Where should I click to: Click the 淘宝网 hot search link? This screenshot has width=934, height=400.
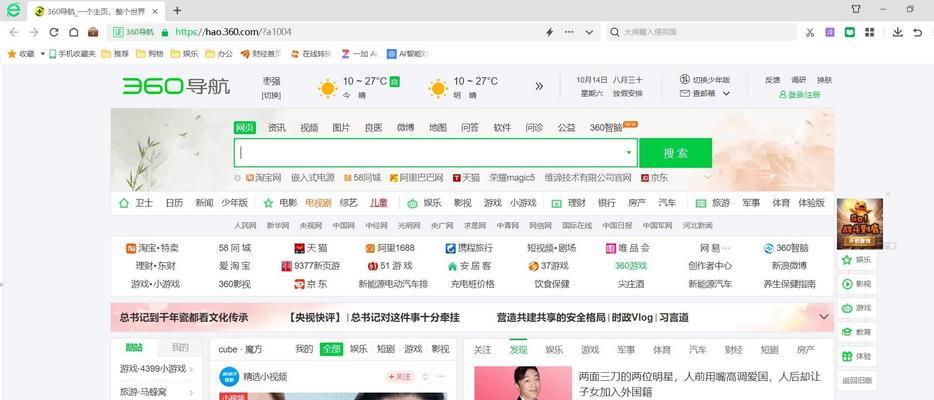coord(263,177)
